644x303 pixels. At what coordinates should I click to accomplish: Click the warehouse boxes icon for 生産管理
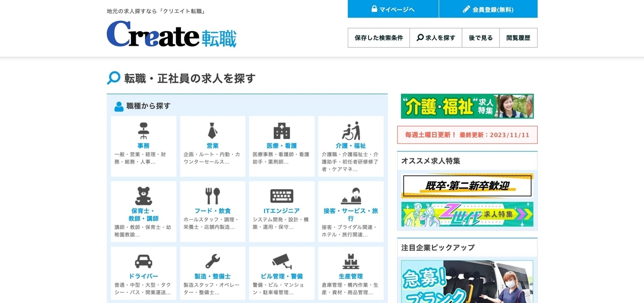351,261
